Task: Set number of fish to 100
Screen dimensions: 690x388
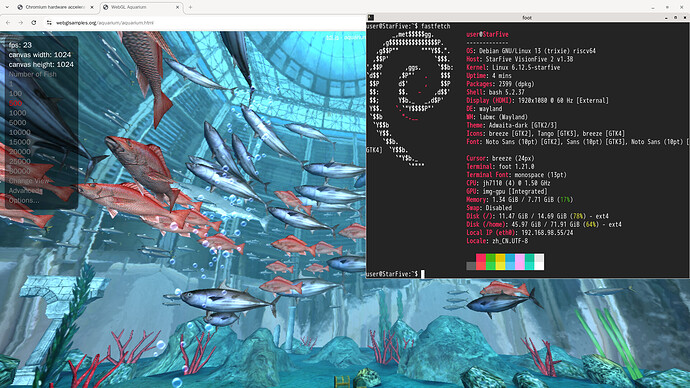Action: tap(15, 93)
